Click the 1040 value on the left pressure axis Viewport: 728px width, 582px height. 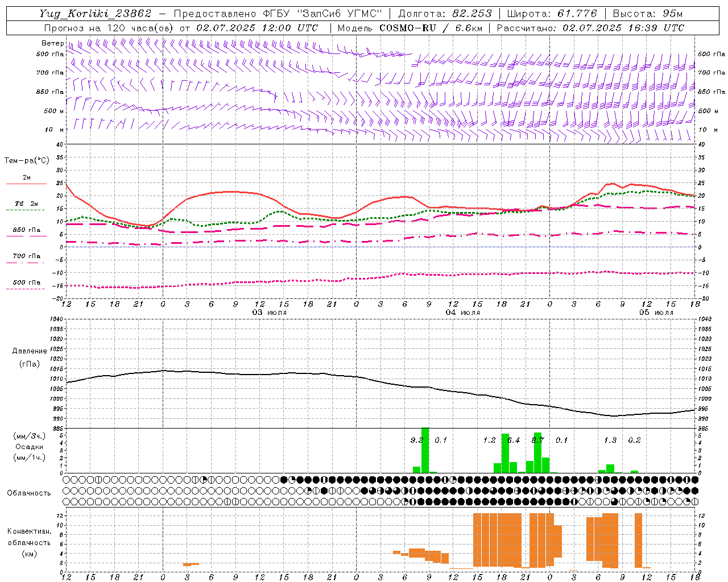pyautogui.click(x=56, y=319)
